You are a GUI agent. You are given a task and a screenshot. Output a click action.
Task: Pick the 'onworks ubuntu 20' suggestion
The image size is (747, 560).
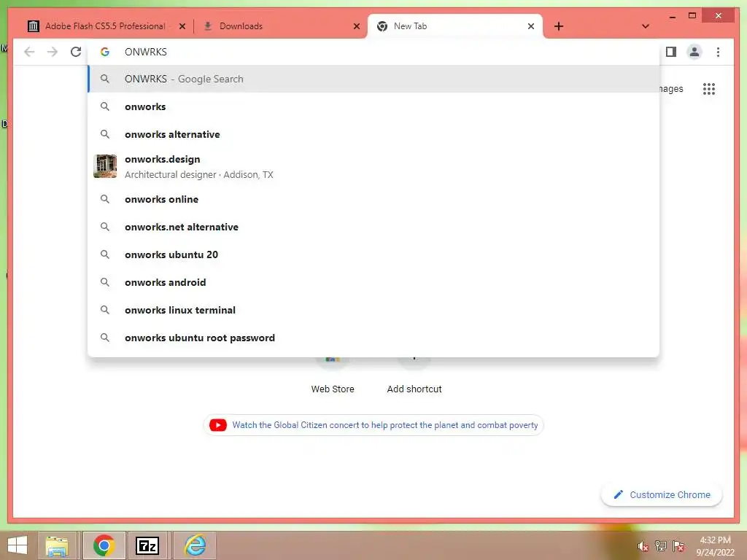point(374,254)
